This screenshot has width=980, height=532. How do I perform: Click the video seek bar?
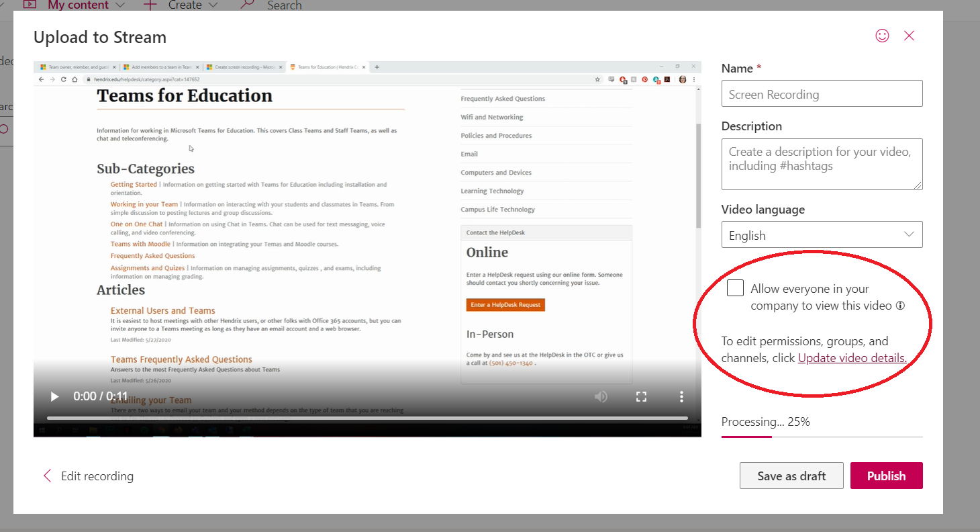(x=367, y=418)
